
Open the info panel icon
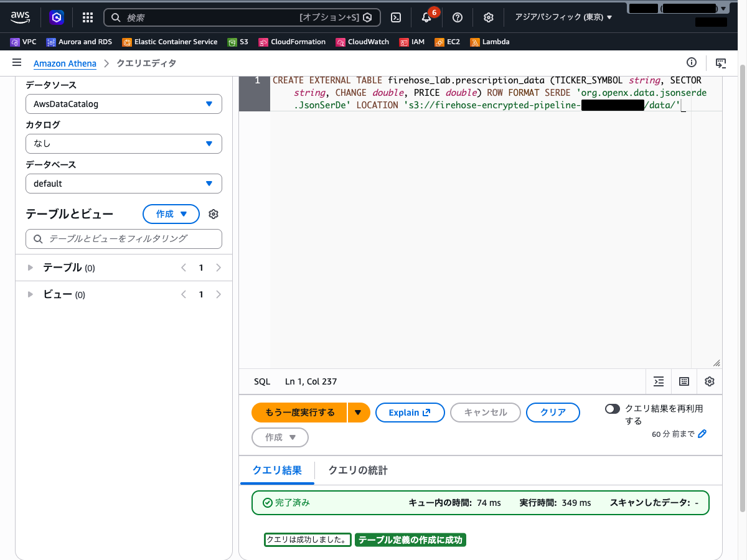(692, 62)
